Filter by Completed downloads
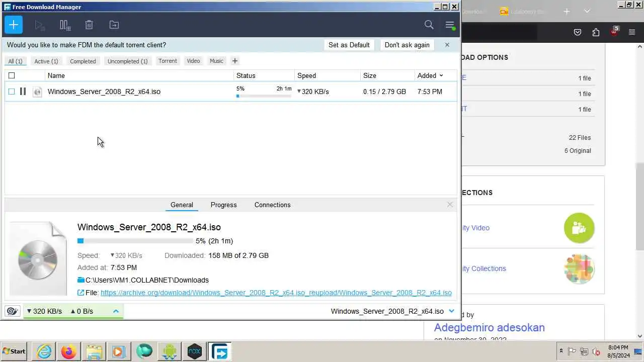Screen dimensions: 644x362 point(83,61)
